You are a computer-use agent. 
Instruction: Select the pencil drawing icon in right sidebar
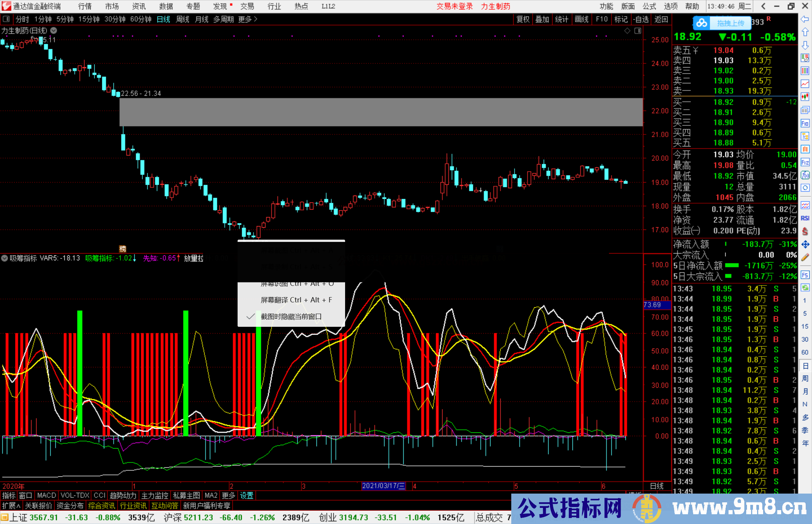click(x=805, y=257)
